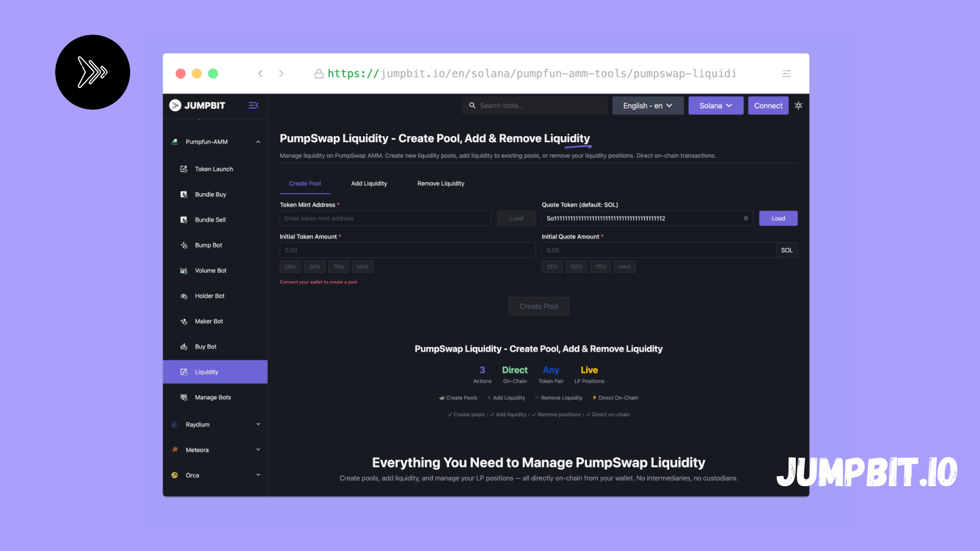Focus the Token Mint Address input
980x551 pixels.
click(x=385, y=218)
